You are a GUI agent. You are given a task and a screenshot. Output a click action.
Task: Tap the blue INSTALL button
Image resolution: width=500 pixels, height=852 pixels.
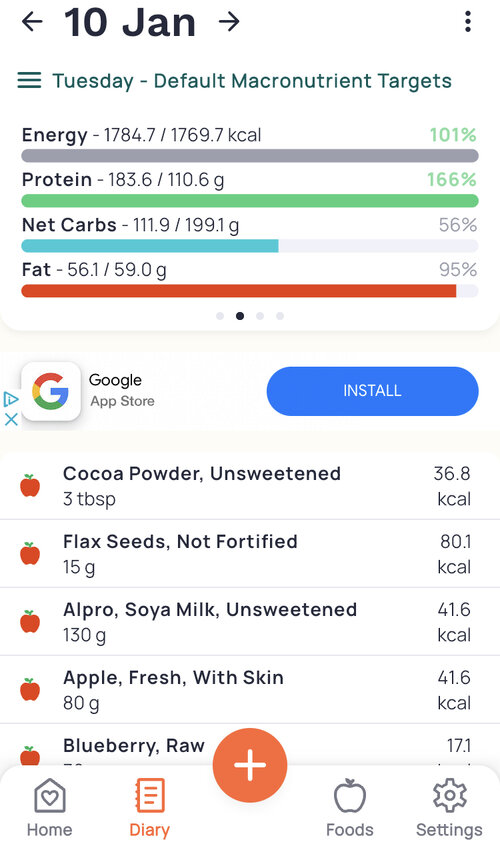click(372, 391)
